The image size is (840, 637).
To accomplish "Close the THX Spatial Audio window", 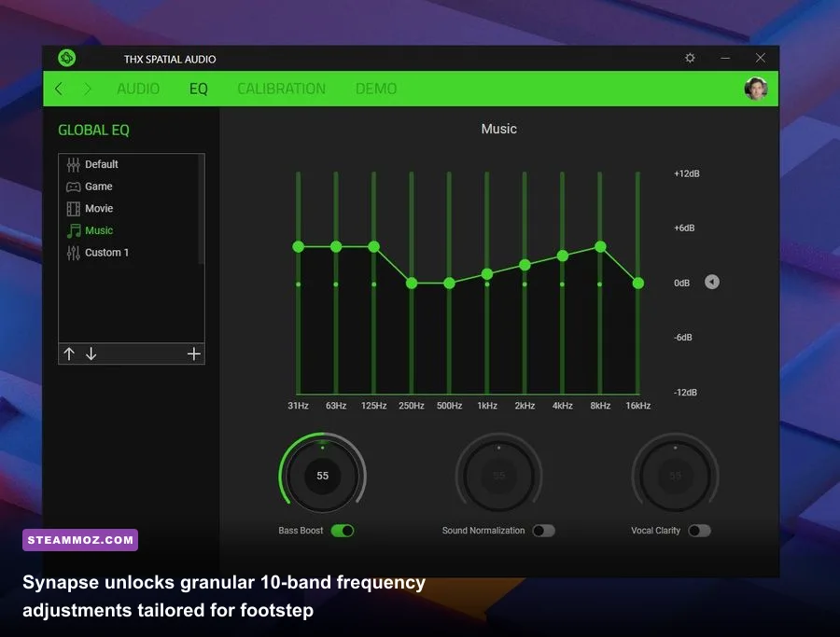I will click(x=760, y=58).
